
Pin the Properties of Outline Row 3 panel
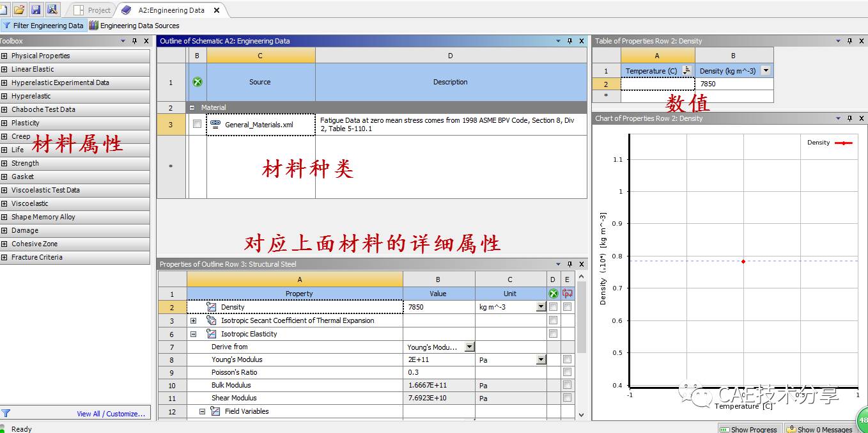(x=570, y=264)
